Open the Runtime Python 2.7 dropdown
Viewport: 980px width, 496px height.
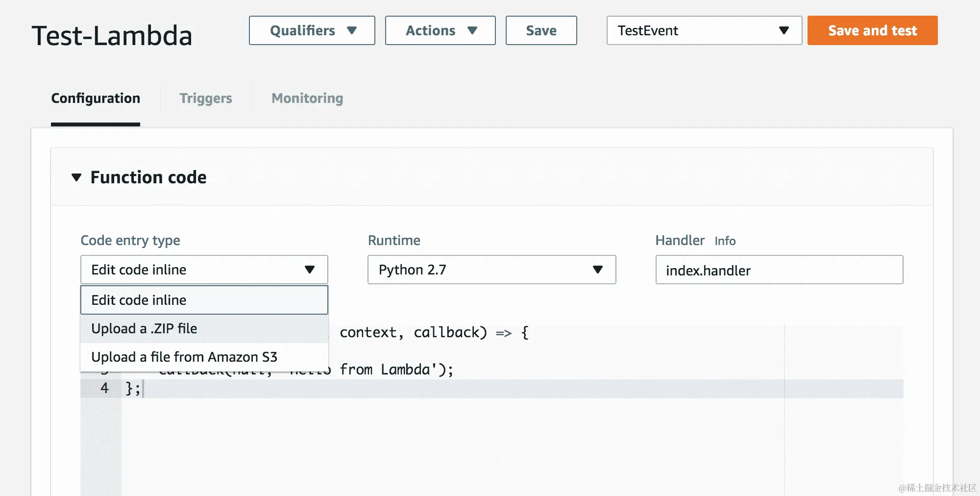pyautogui.click(x=491, y=270)
